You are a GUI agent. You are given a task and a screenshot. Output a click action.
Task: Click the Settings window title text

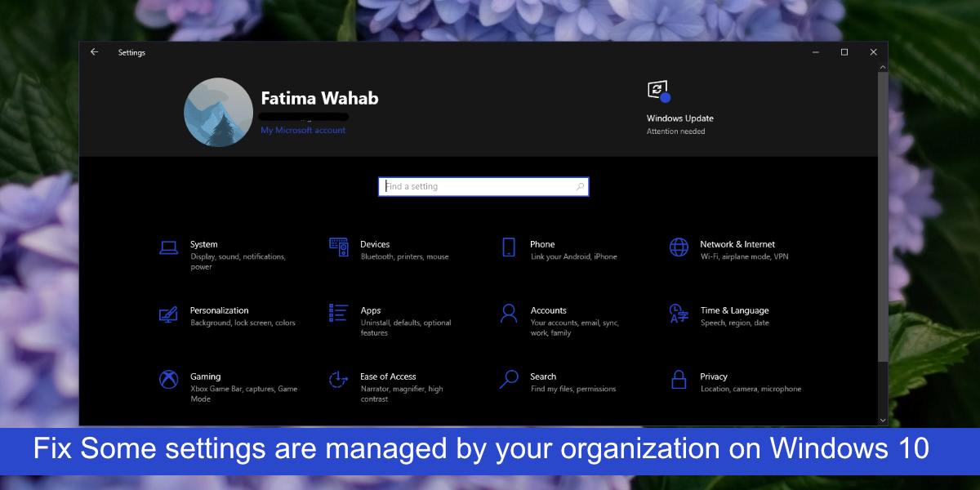pos(131,52)
